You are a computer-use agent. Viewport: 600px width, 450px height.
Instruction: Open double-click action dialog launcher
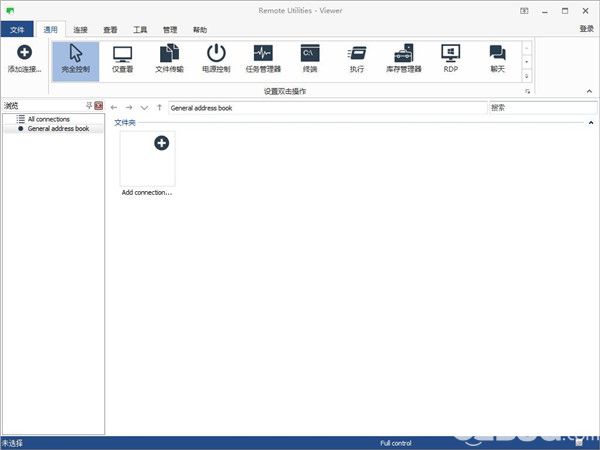coord(528,91)
